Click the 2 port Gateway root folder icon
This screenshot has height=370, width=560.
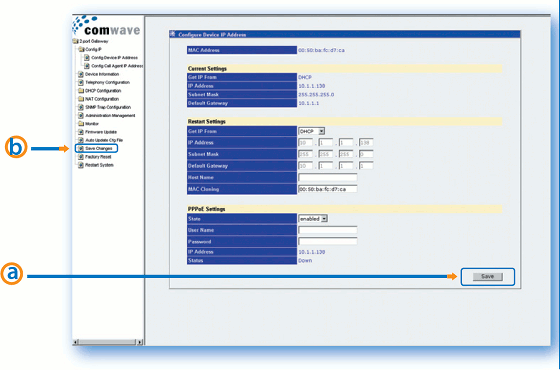click(x=75, y=41)
